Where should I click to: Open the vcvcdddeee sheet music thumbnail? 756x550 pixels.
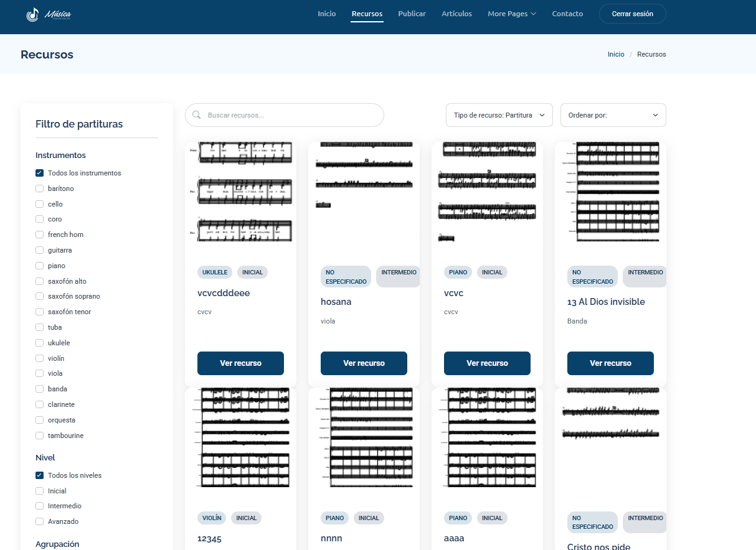pos(240,192)
